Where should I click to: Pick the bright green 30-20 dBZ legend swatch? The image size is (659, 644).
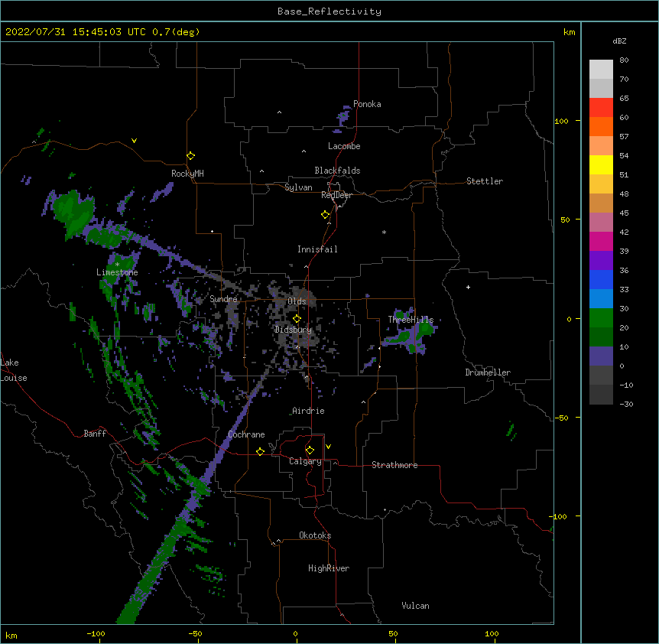601,318
